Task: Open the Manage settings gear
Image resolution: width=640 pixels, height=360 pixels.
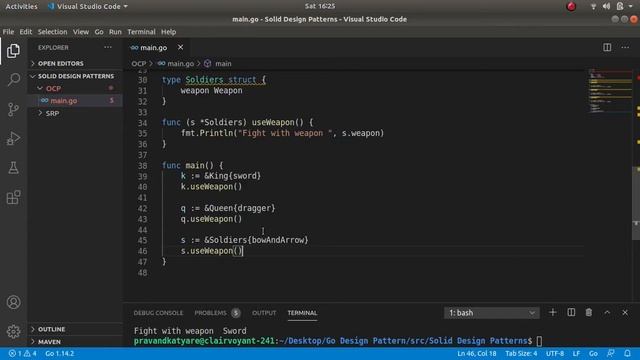Action: click(x=13, y=331)
